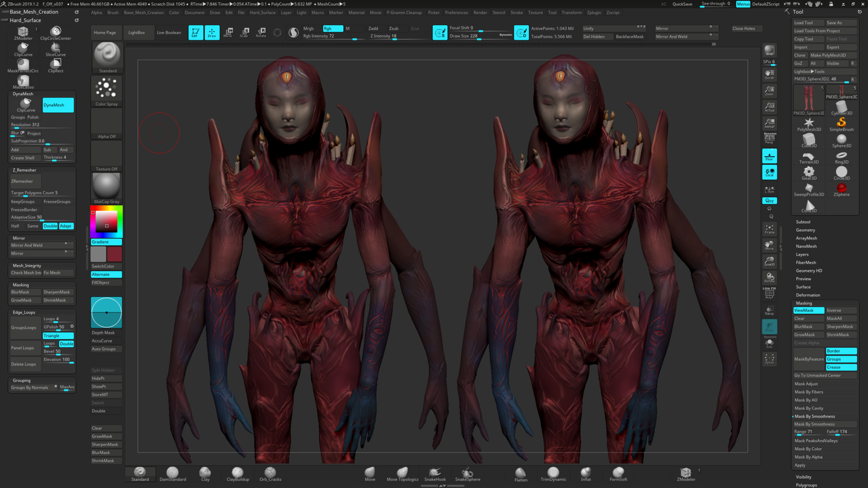
Task: Toggle the Alternate color option
Action: tap(106, 274)
